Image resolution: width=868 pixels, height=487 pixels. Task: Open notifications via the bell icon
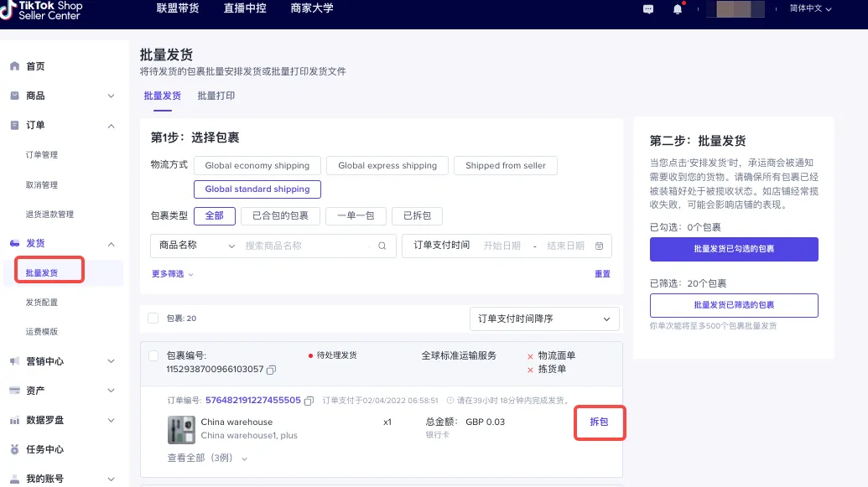click(x=678, y=9)
